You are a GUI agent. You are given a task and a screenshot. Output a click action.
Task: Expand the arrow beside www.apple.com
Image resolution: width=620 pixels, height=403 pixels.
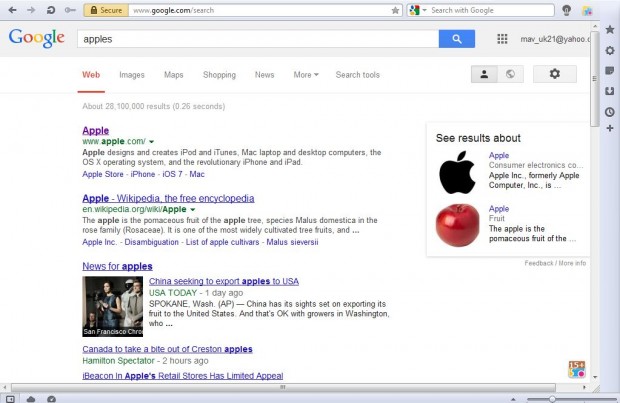click(x=151, y=142)
